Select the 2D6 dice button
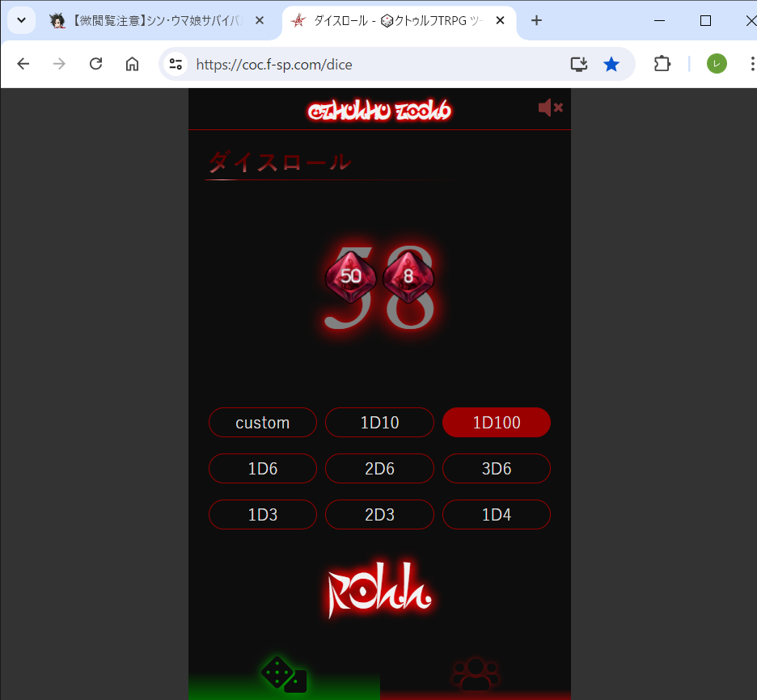757x700 pixels. [x=379, y=469]
